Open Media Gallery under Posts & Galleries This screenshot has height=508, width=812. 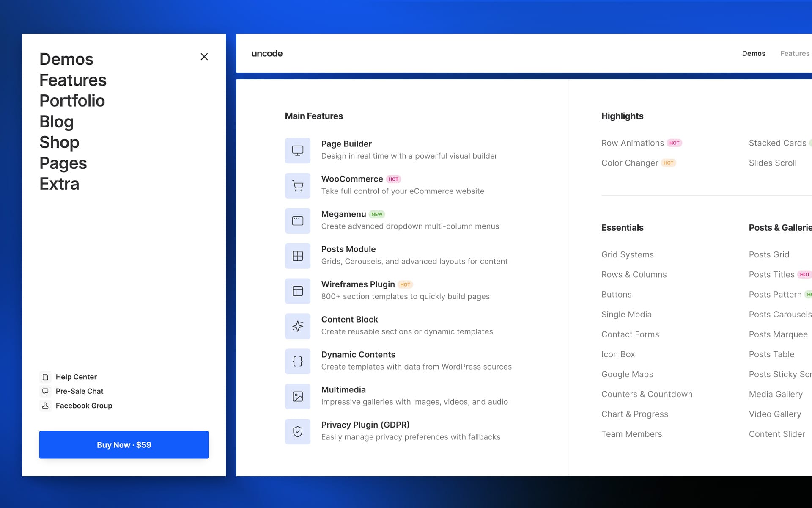(776, 394)
